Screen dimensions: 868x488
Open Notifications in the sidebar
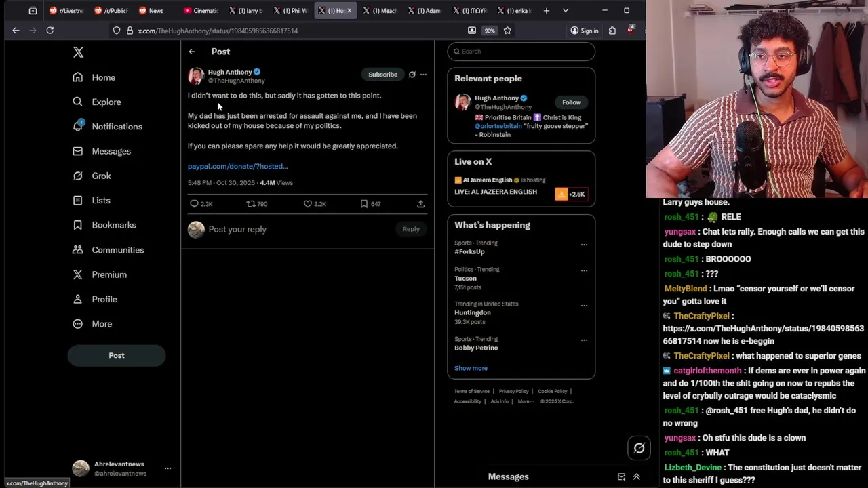[x=107, y=127]
